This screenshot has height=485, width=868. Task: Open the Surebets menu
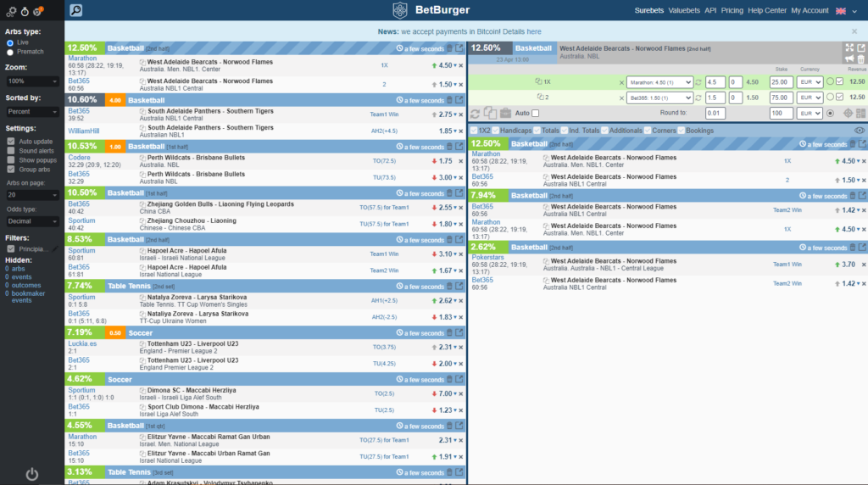pyautogui.click(x=648, y=10)
